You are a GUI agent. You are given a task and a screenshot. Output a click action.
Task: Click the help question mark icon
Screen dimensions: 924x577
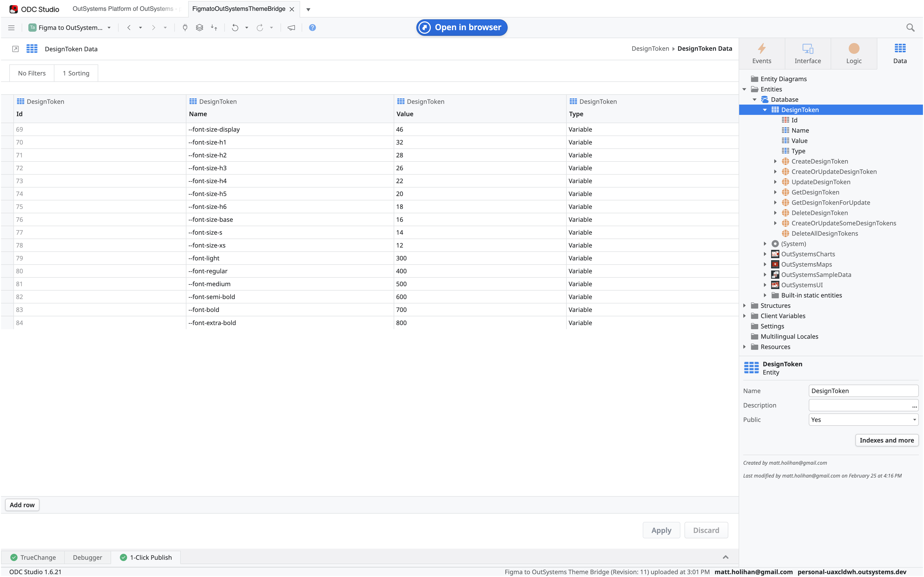312,27
